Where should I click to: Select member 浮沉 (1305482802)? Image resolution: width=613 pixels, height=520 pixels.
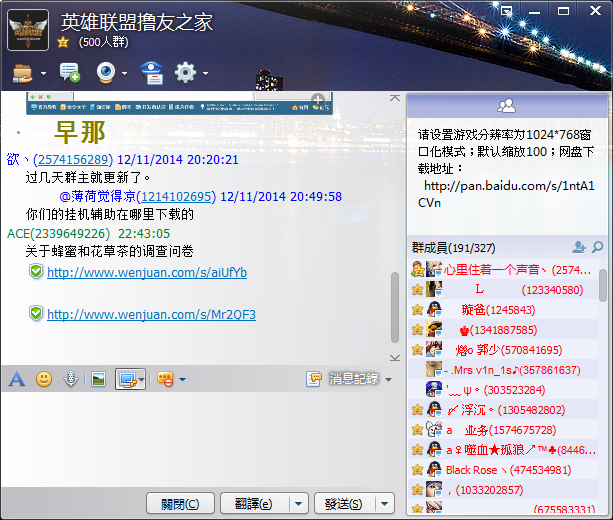coord(502,410)
